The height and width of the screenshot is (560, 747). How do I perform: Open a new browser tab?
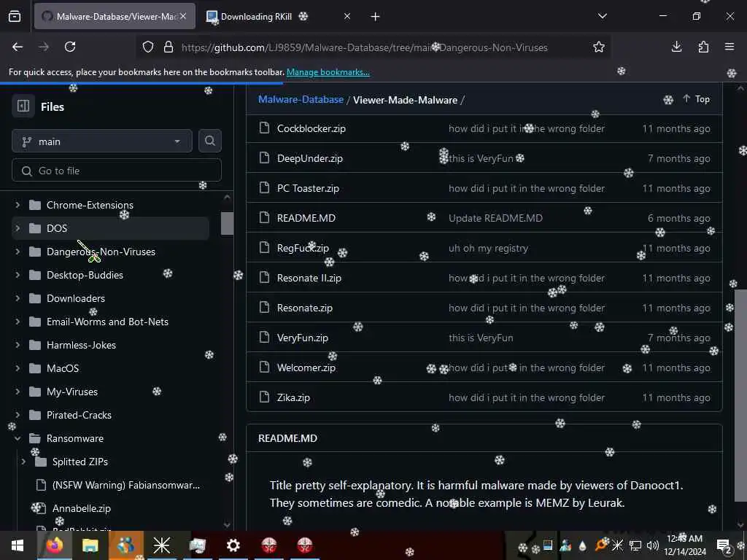coord(376,17)
